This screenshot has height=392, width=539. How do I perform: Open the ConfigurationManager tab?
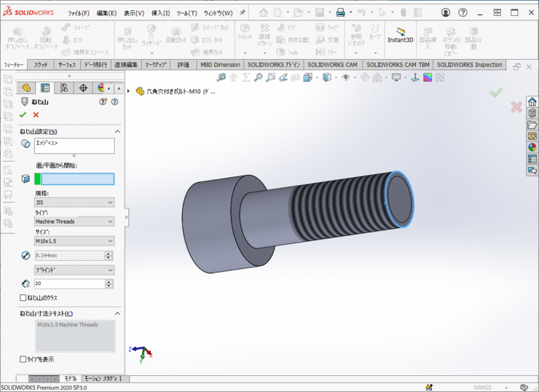click(x=64, y=88)
